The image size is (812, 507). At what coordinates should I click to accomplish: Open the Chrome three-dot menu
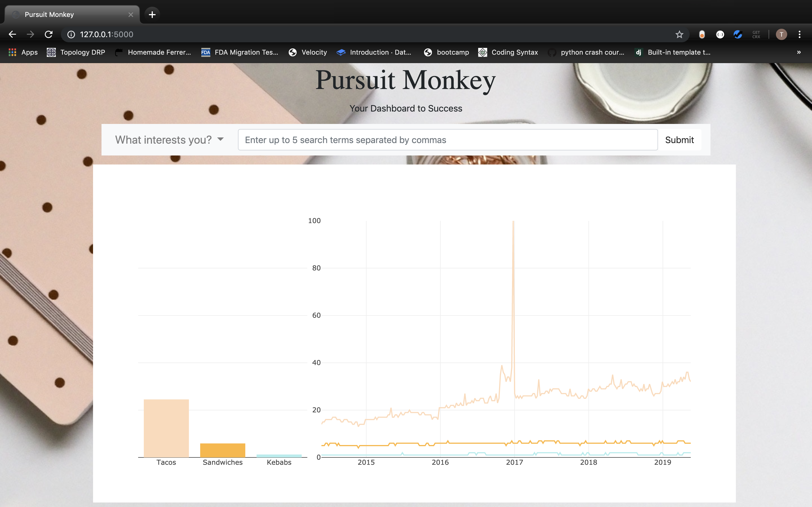click(799, 34)
